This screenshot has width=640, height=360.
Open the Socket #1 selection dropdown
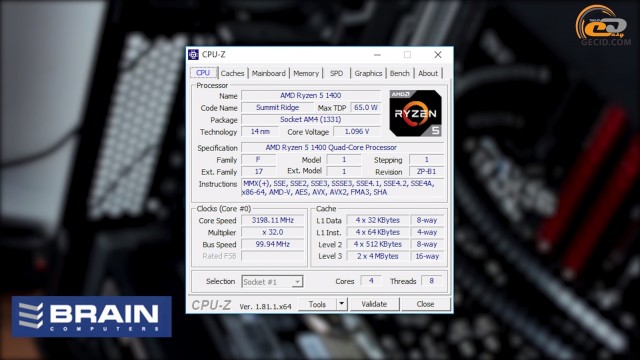coord(272,282)
